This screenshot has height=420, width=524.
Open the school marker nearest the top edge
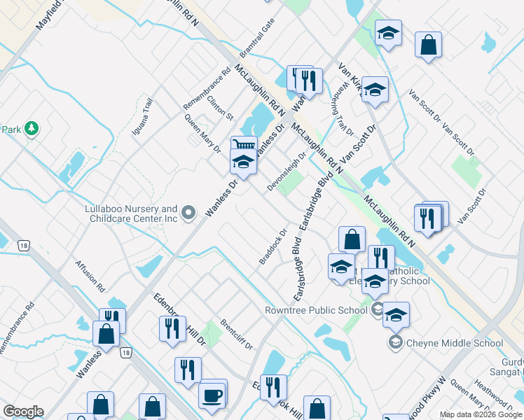pos(388,34)
